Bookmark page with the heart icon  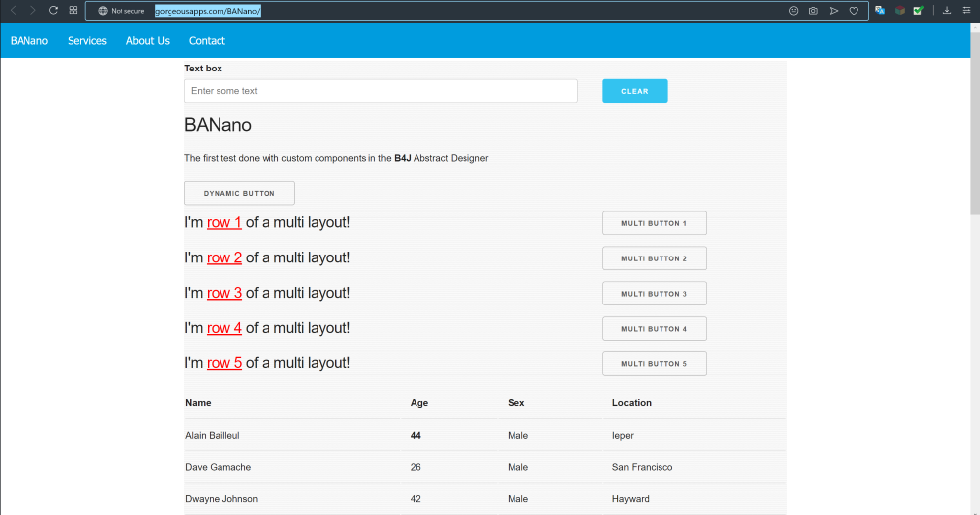click(854, 11)
